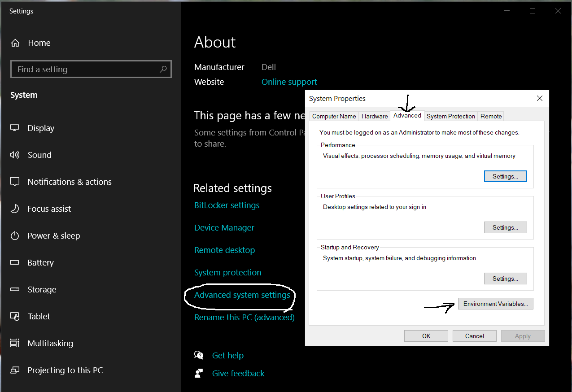The height and width of the screenshot is (392, 572).
Task: Click the Get help link
Action: [228, 356]
